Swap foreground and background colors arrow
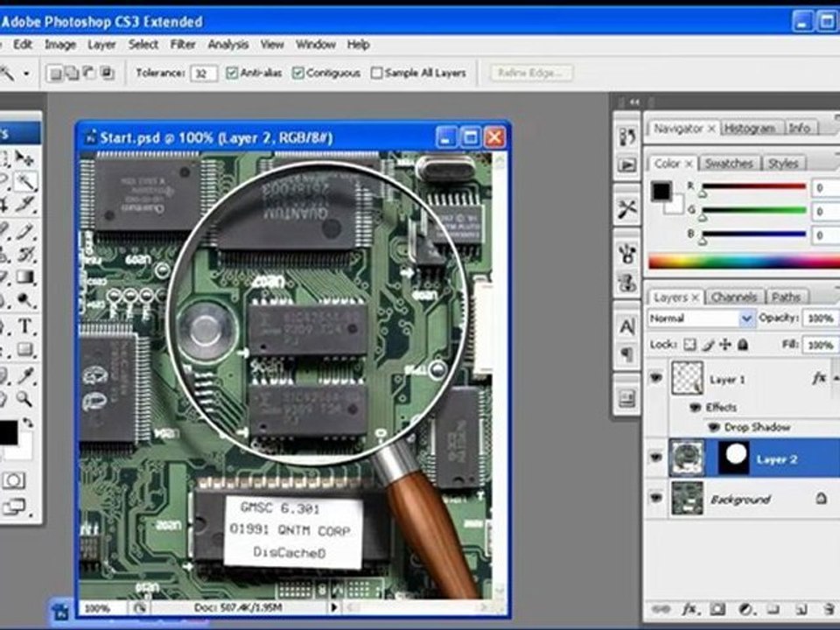Screen dimensions: 840x630 27,423
